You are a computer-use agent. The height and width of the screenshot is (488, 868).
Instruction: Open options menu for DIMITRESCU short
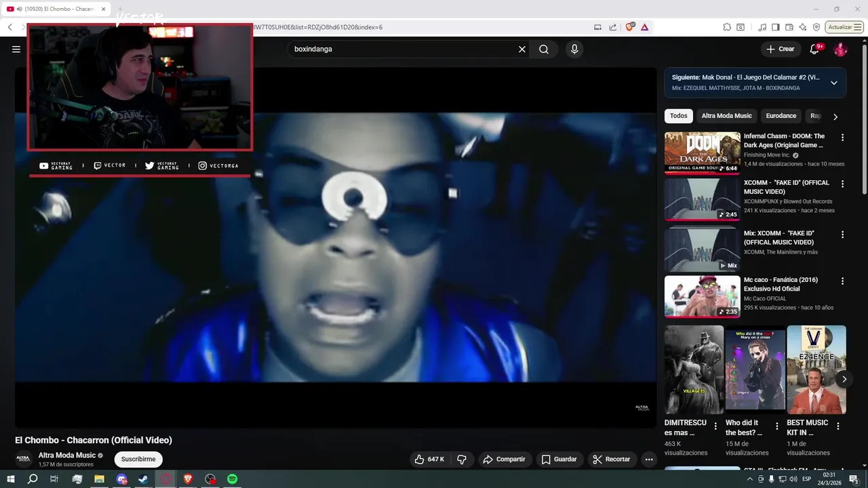(715, 426)
